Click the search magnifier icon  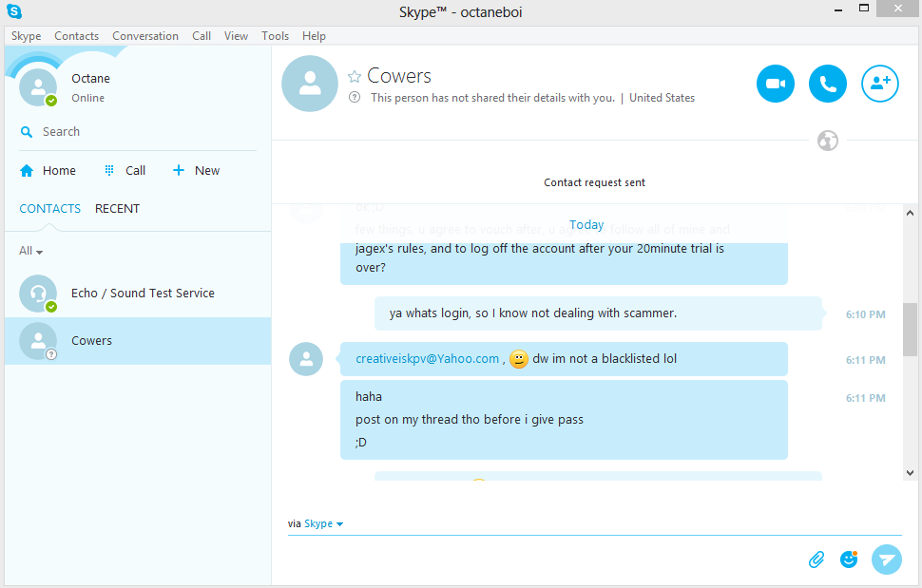point(26,132)
